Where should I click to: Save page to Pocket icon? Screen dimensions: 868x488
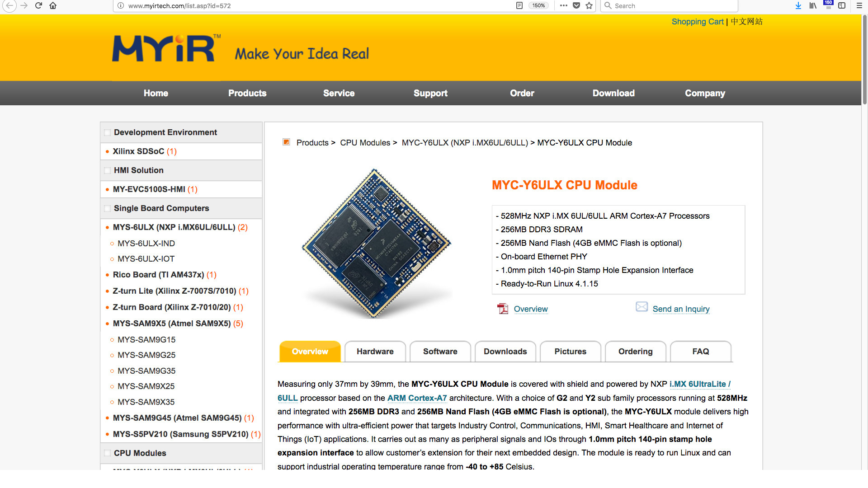[x=576, y=5]
